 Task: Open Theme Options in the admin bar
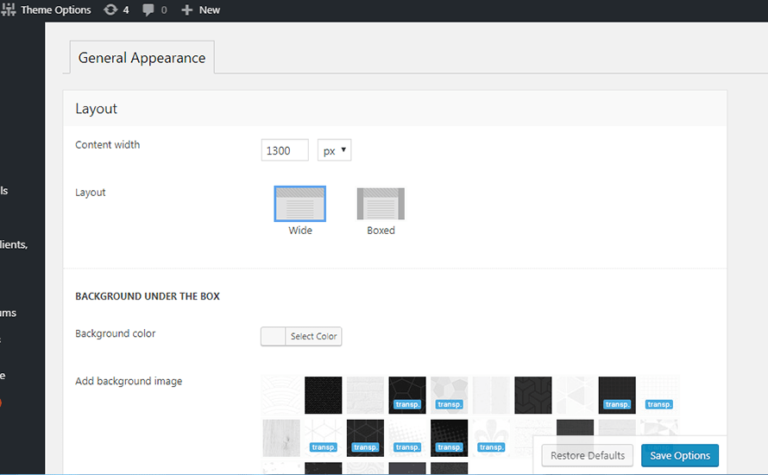(x=56, y=10)
